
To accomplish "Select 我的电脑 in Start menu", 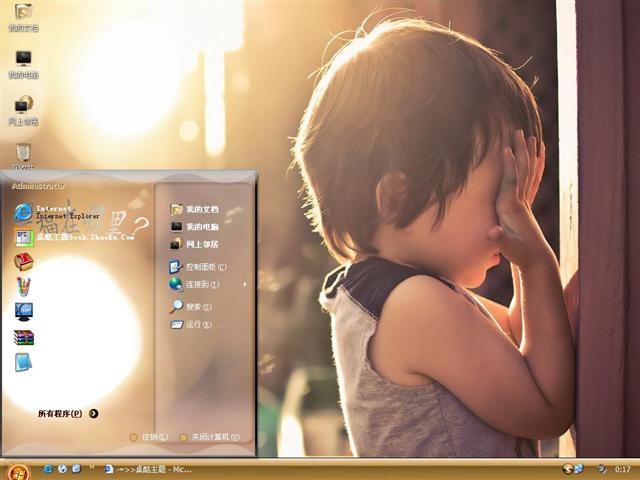I will point(201,227).
